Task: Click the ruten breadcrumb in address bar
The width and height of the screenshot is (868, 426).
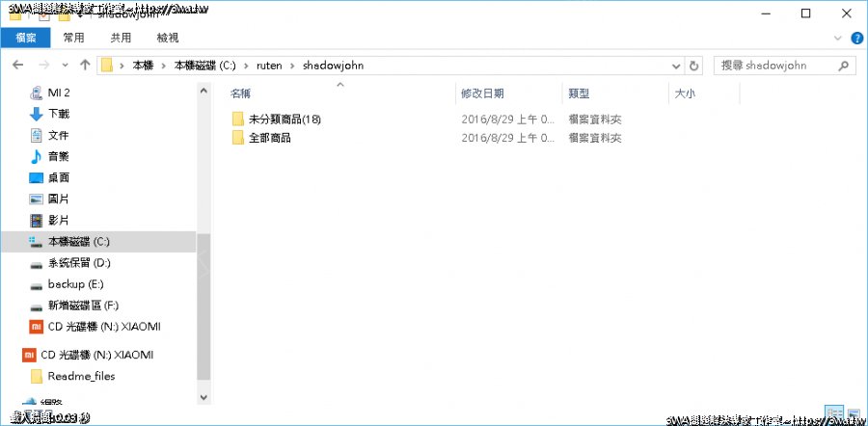Action: click(x=268, y=66)
